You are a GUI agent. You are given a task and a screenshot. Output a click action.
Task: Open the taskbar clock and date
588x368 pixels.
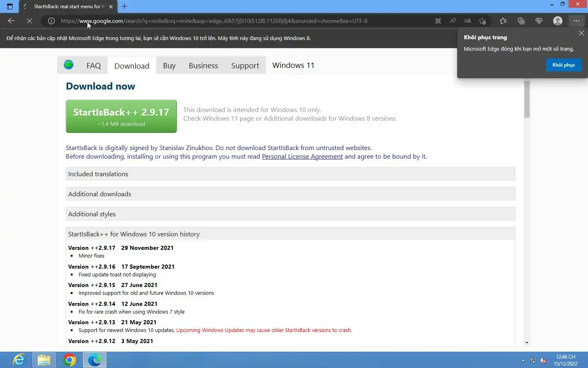pyautogui.click(x=566, y=360)
